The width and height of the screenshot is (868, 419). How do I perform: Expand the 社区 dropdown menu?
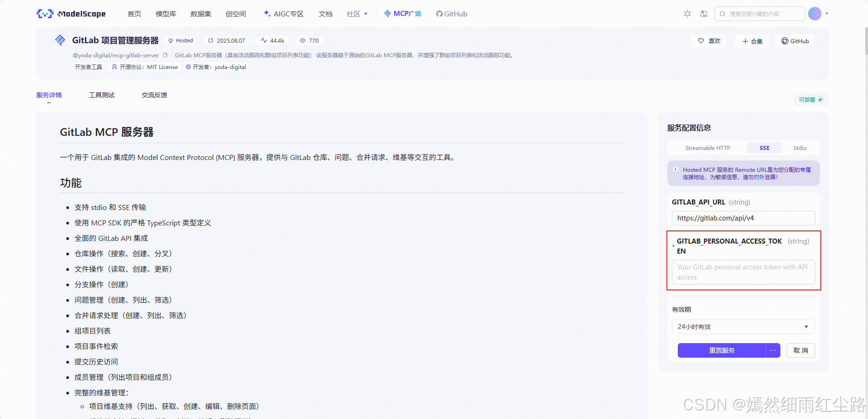click(x=357, y=14)
